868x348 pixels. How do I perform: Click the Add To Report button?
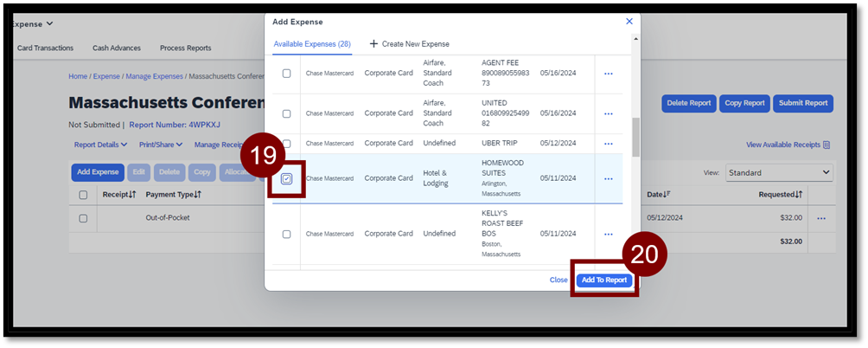[604, 280]
